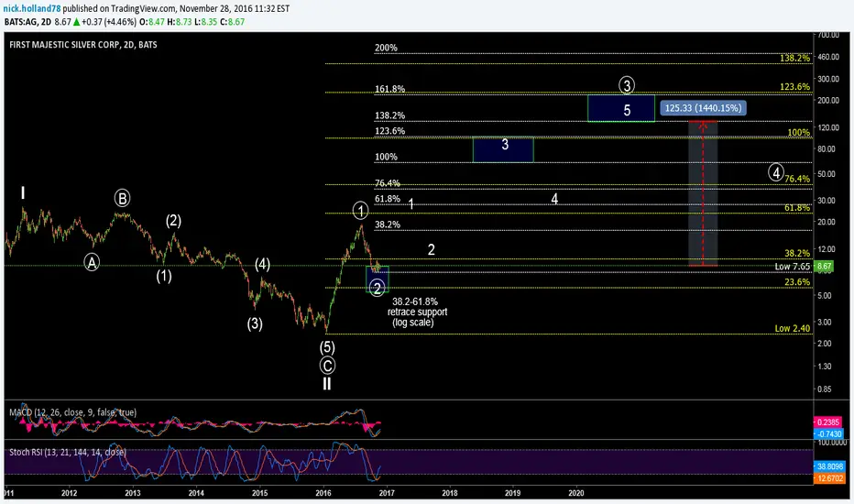This screenshot has width=854, height=504.
Task: Click the yellow 138.2% label near the 460.00 mark
Action: click(x=794, y=58)
